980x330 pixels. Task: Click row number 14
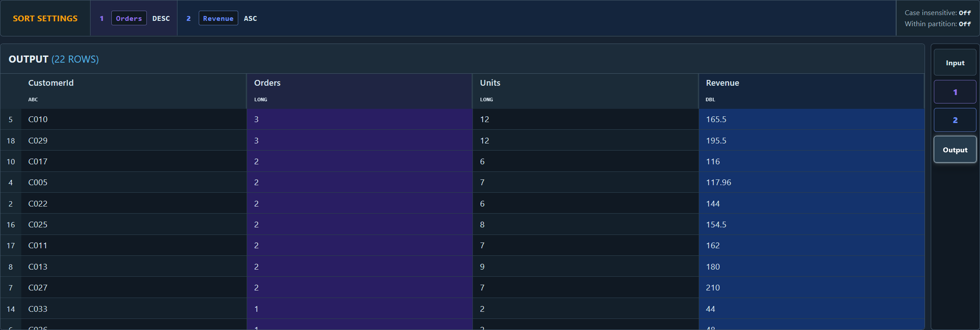(x=11, y=309)
